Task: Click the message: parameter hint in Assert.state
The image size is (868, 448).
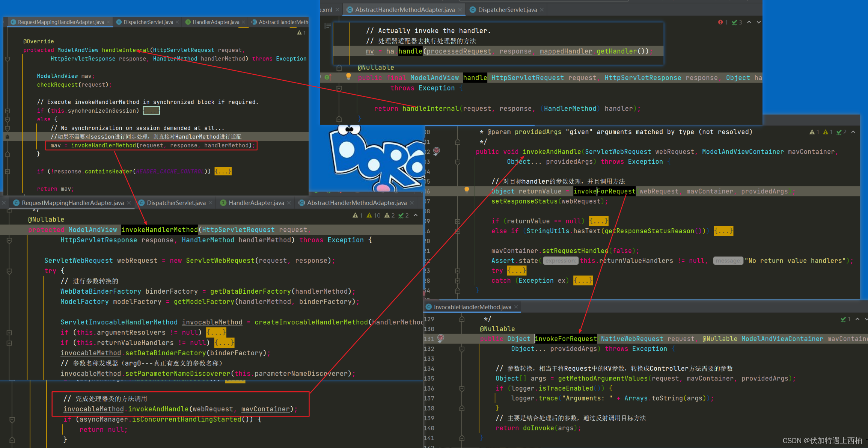Action: pos(728,261)
